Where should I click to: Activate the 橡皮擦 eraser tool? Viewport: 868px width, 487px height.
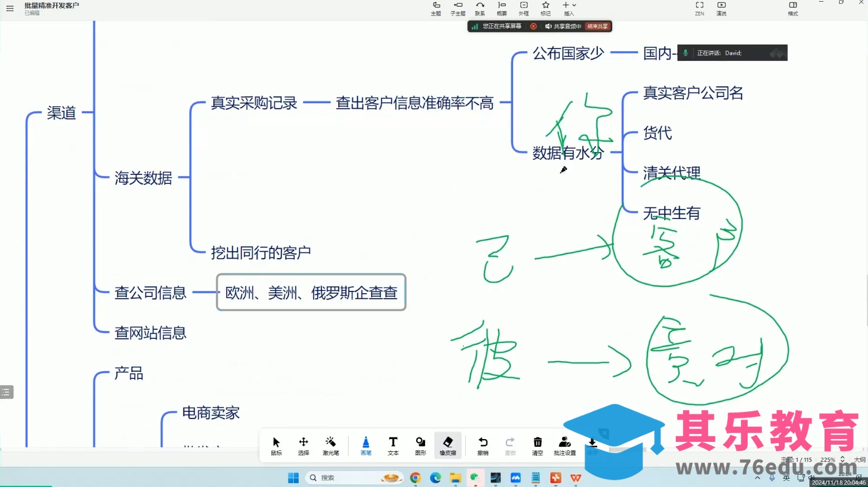[447, 446]
